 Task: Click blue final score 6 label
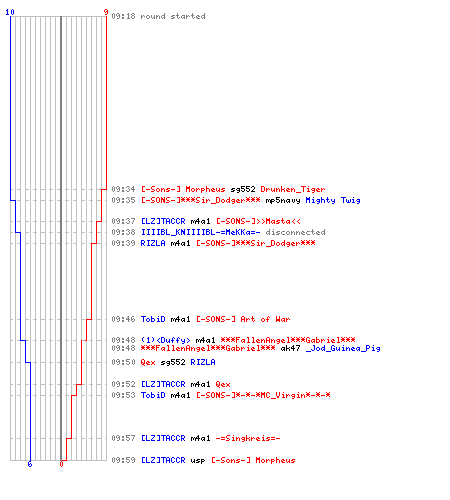click(30, 464)
